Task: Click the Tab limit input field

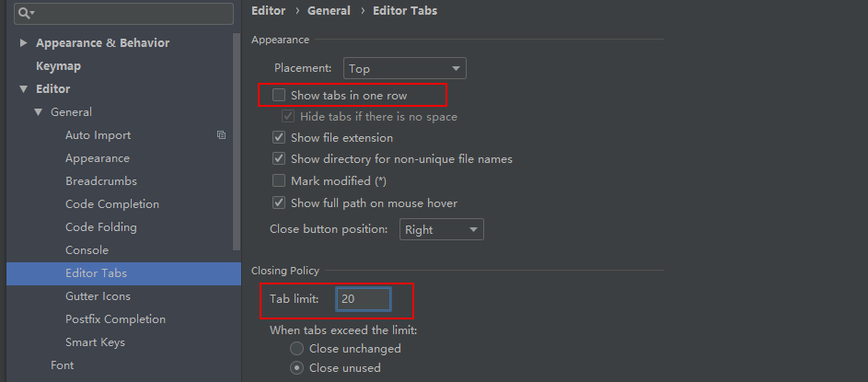Action: click(363, 299)
